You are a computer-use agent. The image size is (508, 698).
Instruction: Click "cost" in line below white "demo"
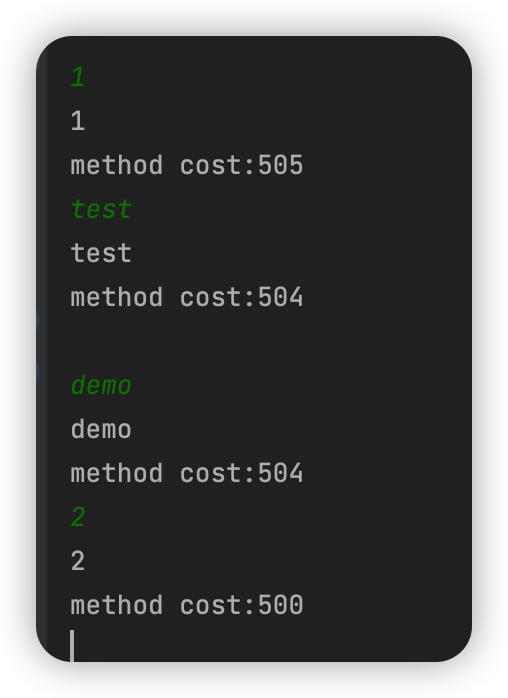pos(211,473)
